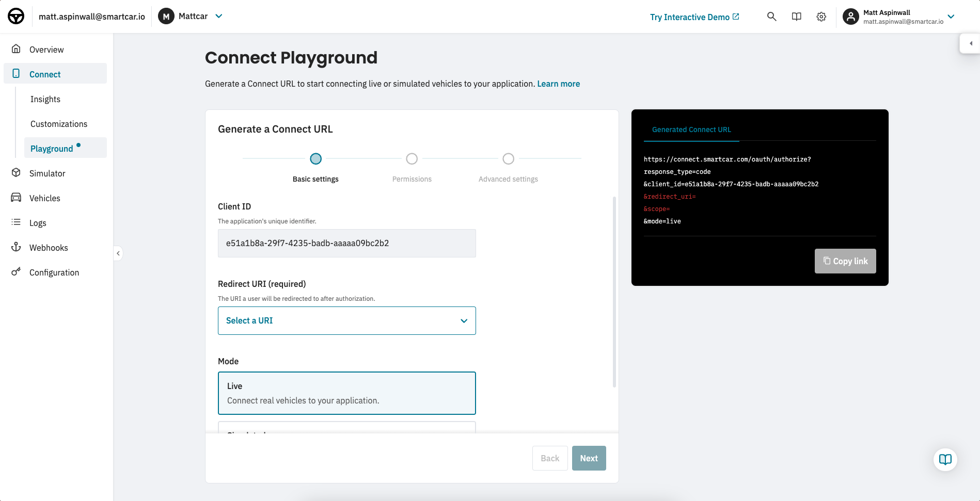Screen dimensions: 980x501
Task: Jump to the Permissions step circle
Action: coord(412,159)
